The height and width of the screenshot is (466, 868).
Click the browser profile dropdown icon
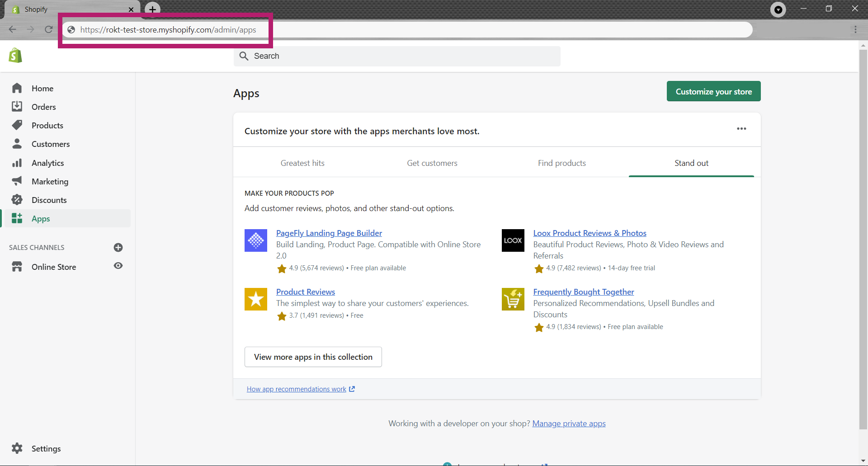[x=778, y=9]
